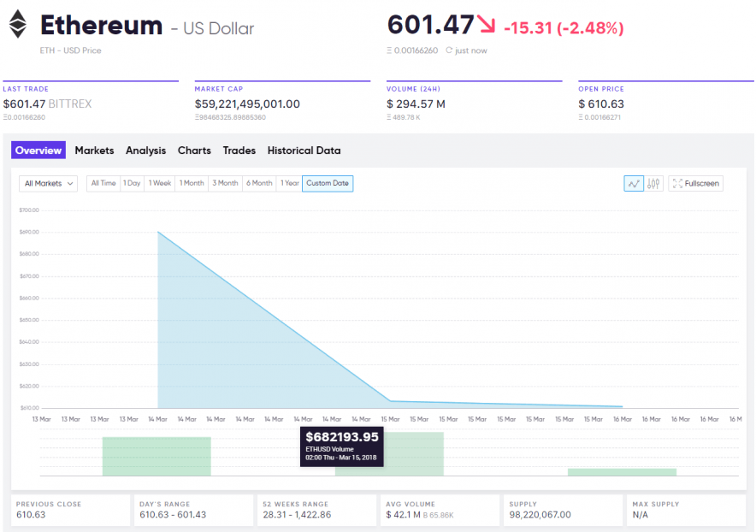Expand the All Markets dropdown
The image size is (756, 532).
[x=48, y=183]
